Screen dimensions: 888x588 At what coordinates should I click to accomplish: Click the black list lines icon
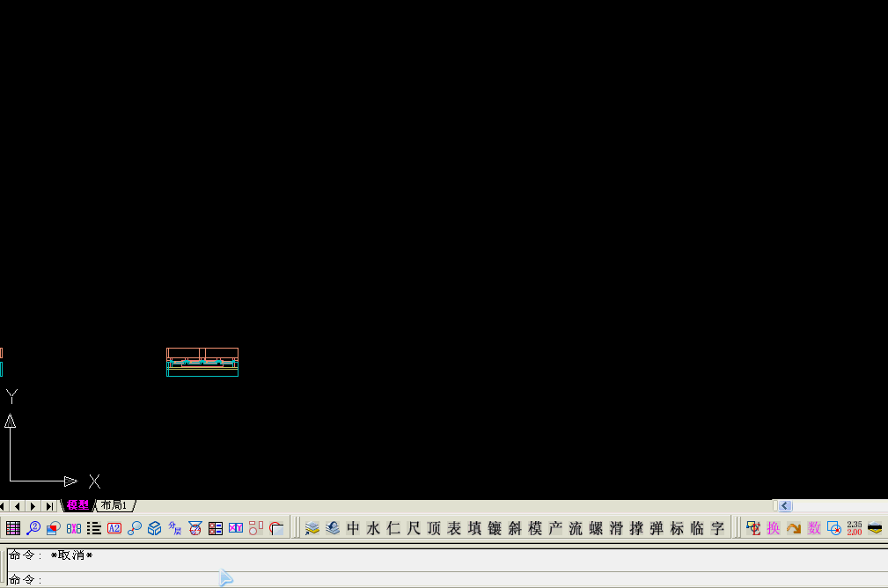click(94, 528)
